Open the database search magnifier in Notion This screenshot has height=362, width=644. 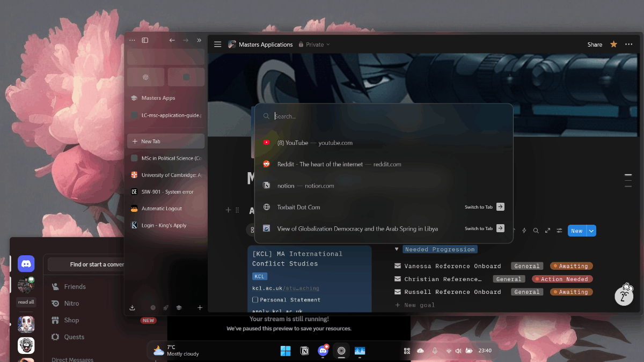pos(536,231)
